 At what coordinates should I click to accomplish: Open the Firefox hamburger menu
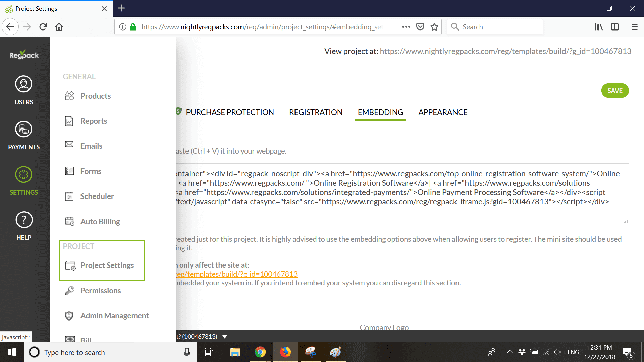click(634, 27)
